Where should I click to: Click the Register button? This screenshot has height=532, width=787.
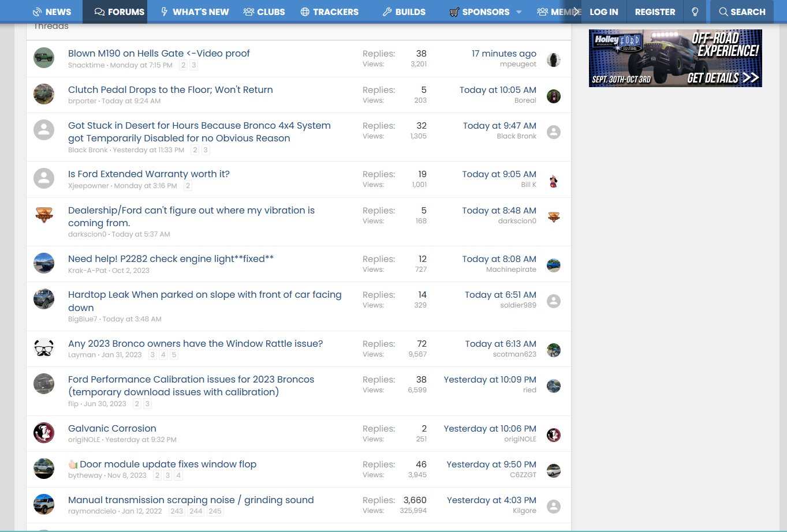[x=655, y=12]
